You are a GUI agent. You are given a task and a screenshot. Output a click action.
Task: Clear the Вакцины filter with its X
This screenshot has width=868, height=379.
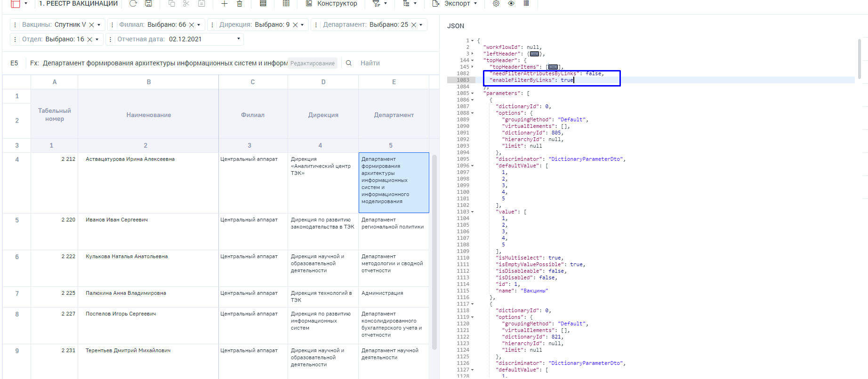pos(92,25)
